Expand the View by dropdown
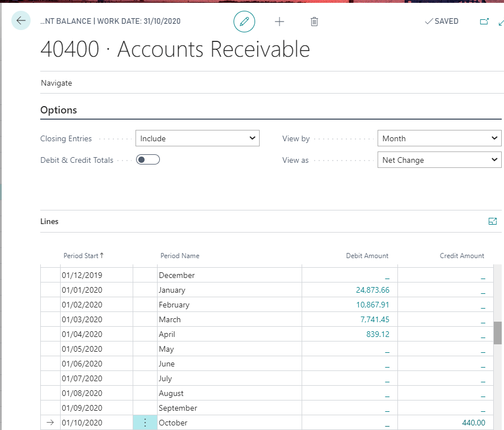 coord(439,138)
